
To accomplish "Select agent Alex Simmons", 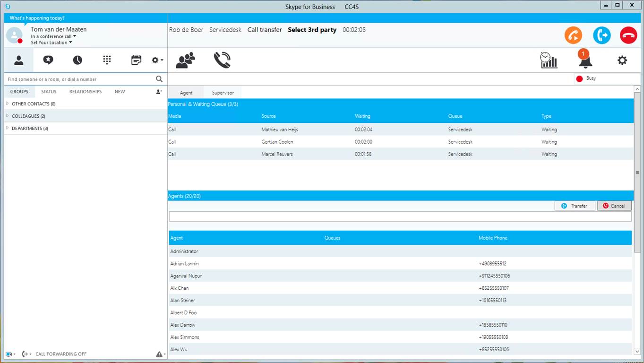I will click(400, 337).
